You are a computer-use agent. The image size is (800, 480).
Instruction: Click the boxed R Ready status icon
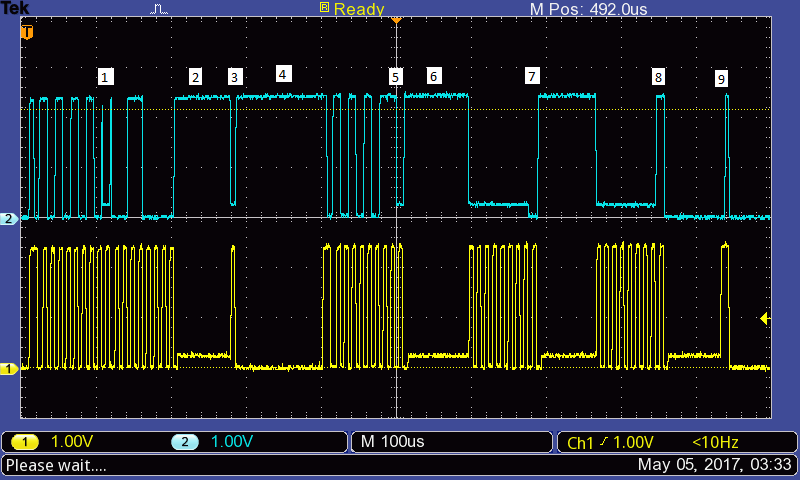click(x=324, y=7)
